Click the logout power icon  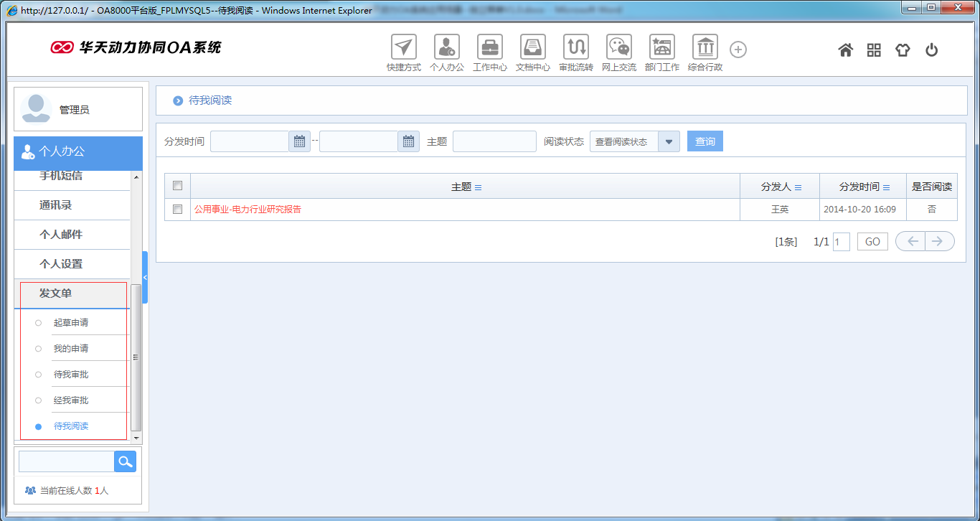point(931,50)
